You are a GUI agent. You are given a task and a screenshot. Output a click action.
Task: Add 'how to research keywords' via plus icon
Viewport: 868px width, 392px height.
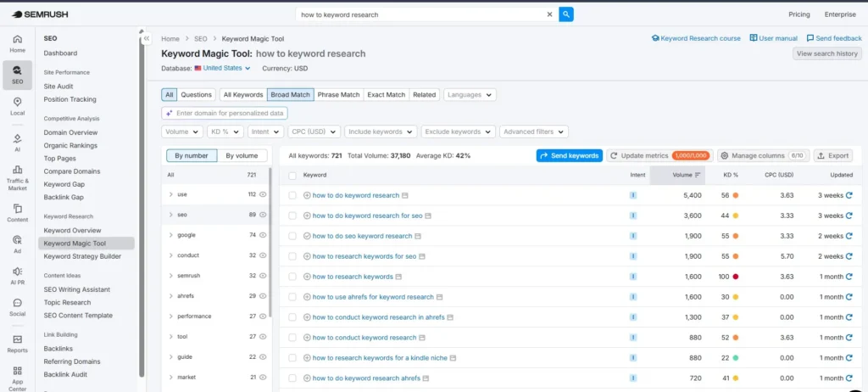(x=307, y=276)
